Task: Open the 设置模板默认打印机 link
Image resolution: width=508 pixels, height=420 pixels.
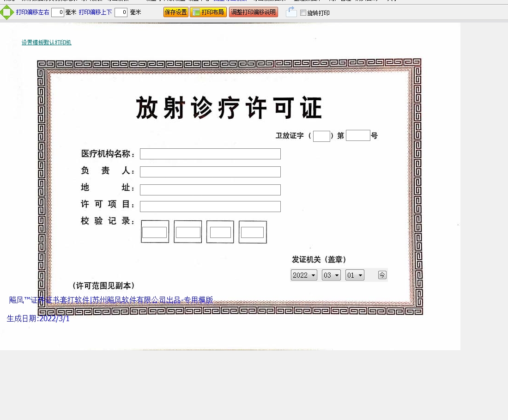Action: point(46,43)
